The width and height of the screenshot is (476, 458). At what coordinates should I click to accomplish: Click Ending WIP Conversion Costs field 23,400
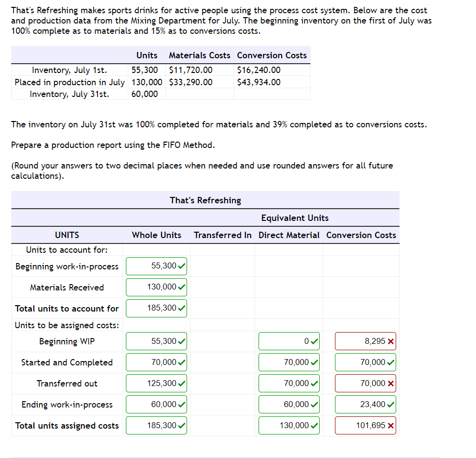click(x=365, y=404)
